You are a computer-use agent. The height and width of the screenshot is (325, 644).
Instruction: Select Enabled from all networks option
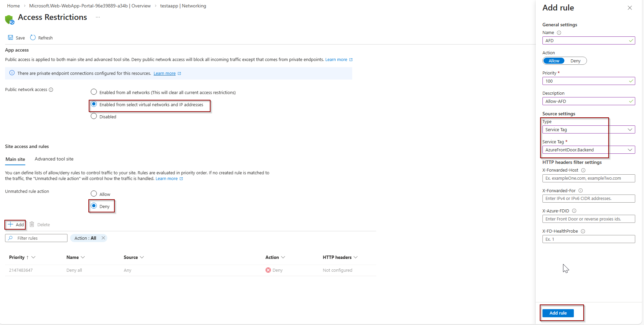(x=94, y=92)
